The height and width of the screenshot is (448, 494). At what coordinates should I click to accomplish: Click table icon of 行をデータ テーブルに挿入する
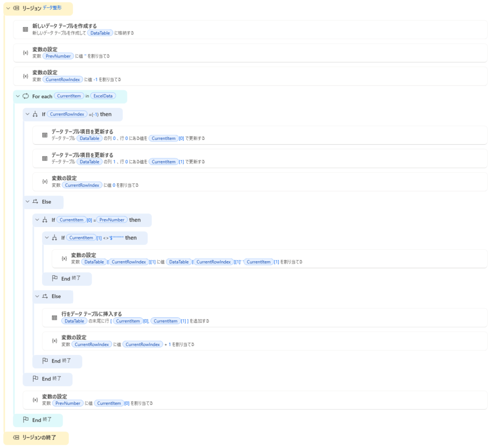coord(55,318)
